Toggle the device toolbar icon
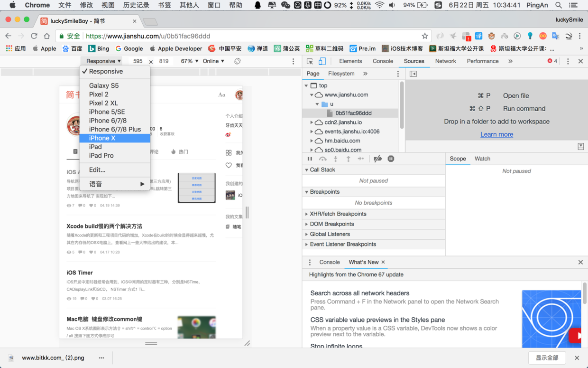 coord(322,61)
